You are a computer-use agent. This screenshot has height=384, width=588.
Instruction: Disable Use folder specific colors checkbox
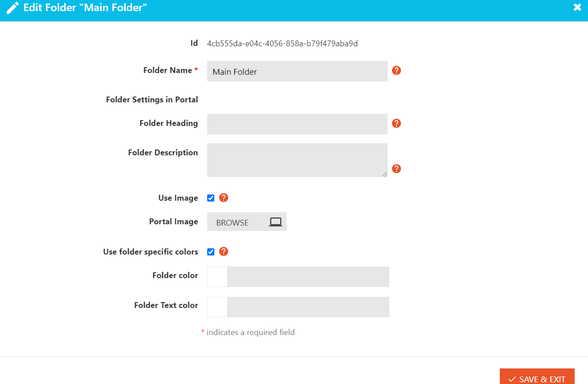click(211, 252)
